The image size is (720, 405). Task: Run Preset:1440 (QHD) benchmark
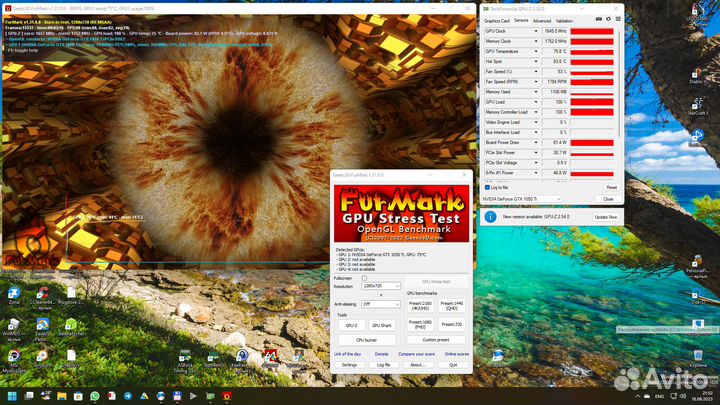451,306
